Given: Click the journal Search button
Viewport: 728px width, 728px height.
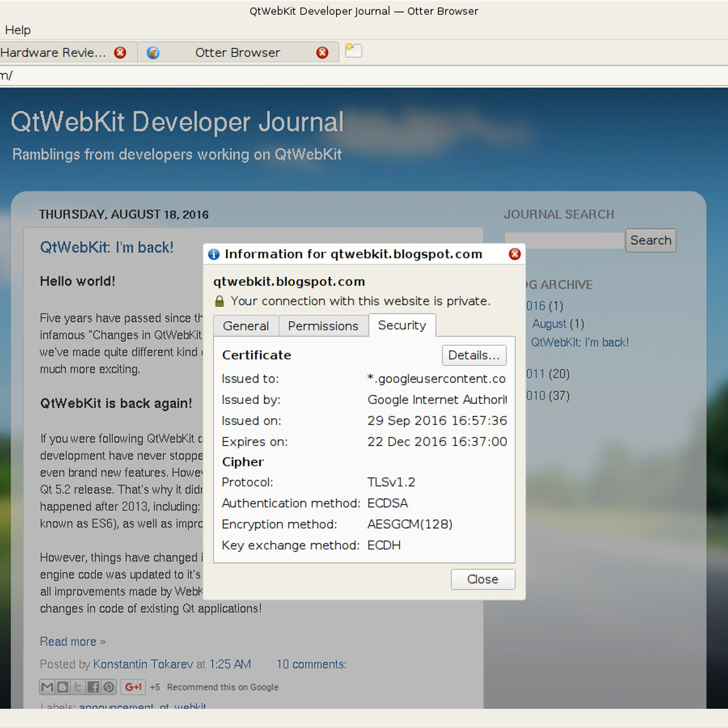Looking at the screenshot, I should click(650, 240).
